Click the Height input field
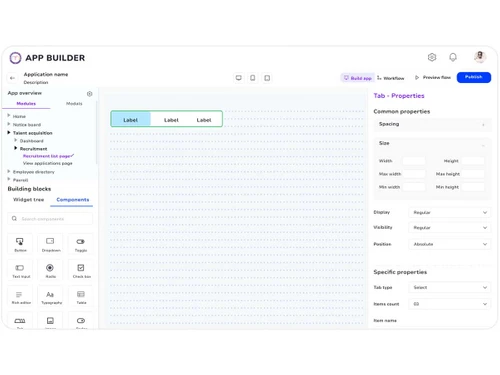 (x=473, y=161)
